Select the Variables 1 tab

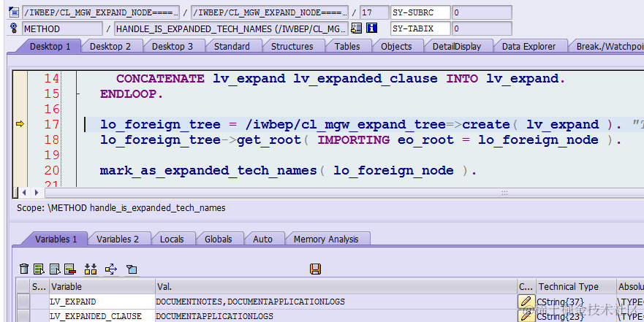click(56, 239)
